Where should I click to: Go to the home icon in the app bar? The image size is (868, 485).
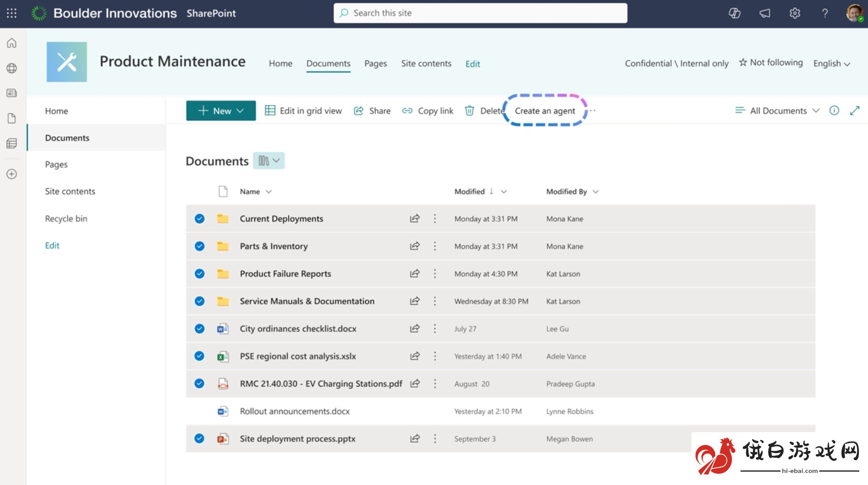pos(12,43)
